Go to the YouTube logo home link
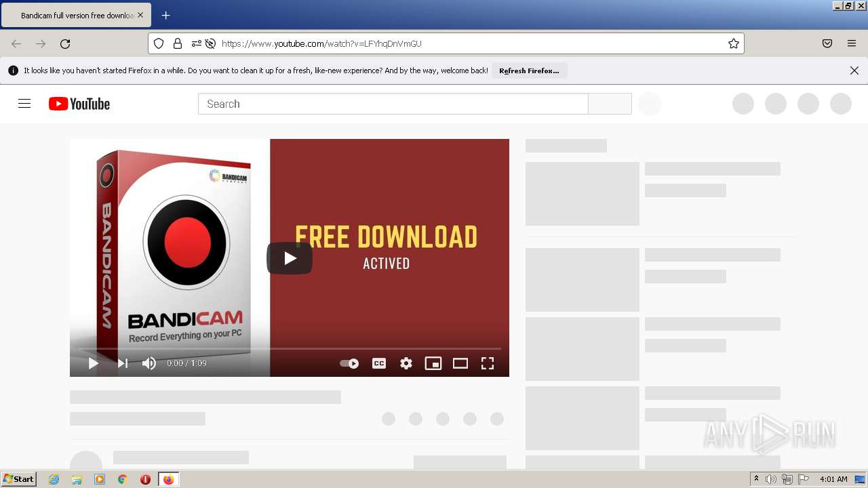The height and width of the screenshot is (488, 868). 79,104
